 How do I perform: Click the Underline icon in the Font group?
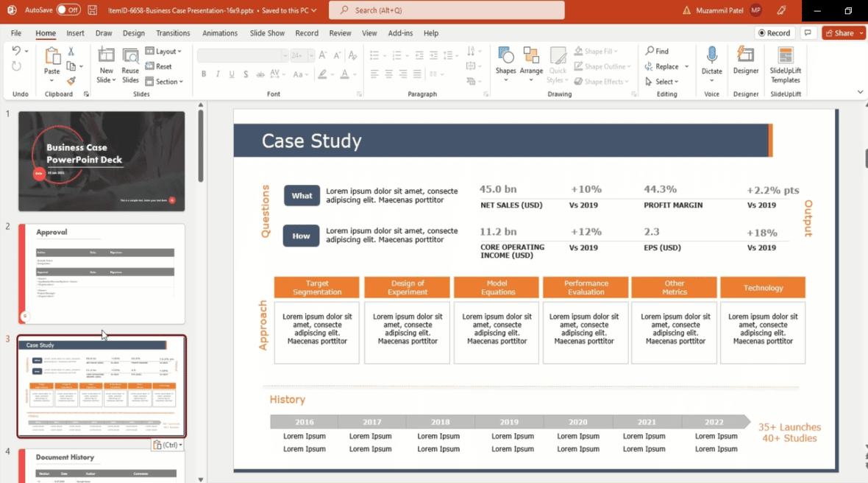(230, 74)
